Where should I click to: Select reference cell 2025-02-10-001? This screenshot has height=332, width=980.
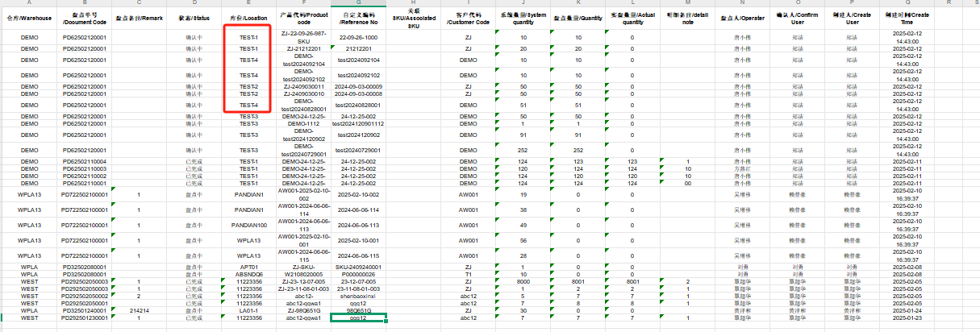click(x=359, y=240)
